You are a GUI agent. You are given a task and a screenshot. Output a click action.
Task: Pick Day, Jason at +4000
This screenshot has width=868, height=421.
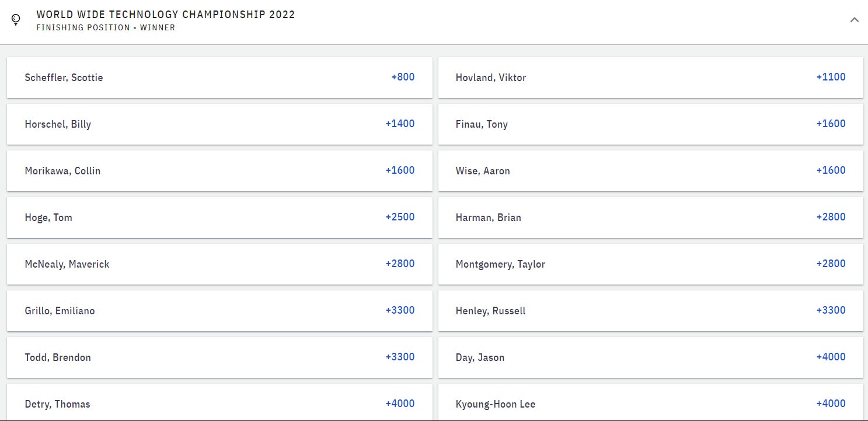tap(650, 357)
